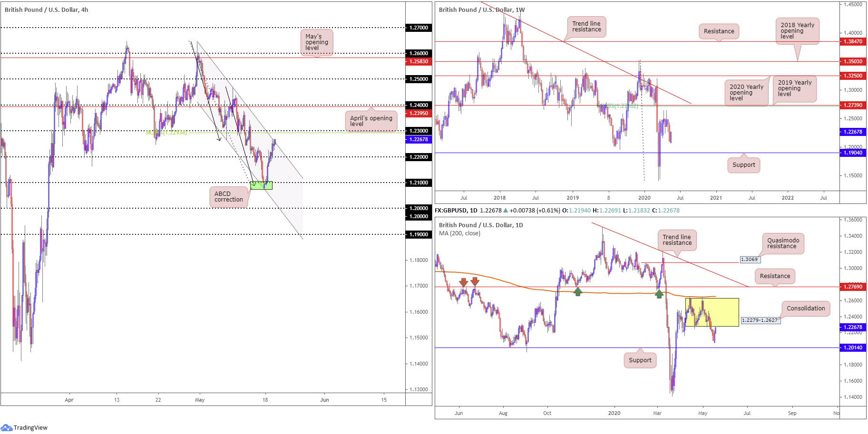
Task: Select the 'Support' callout on weekly chart
Action: (x=744, y=164)
